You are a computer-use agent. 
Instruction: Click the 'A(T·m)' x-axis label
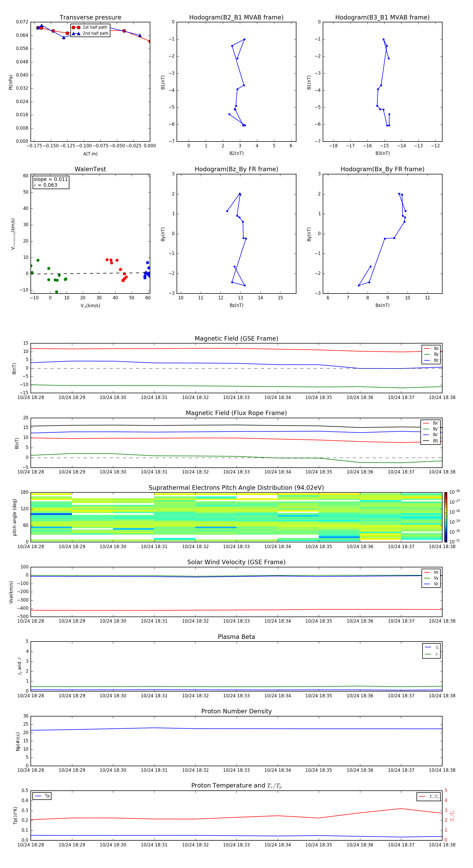tap(90, 154)
